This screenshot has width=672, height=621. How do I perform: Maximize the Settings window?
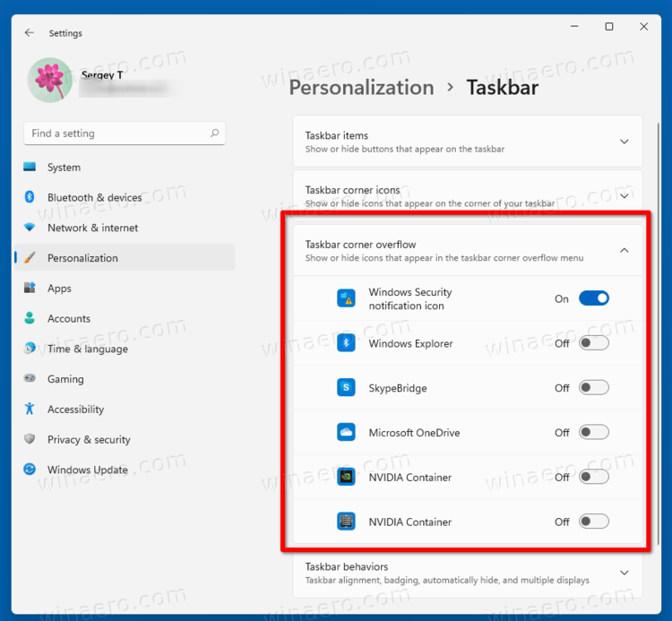[609, 27]
